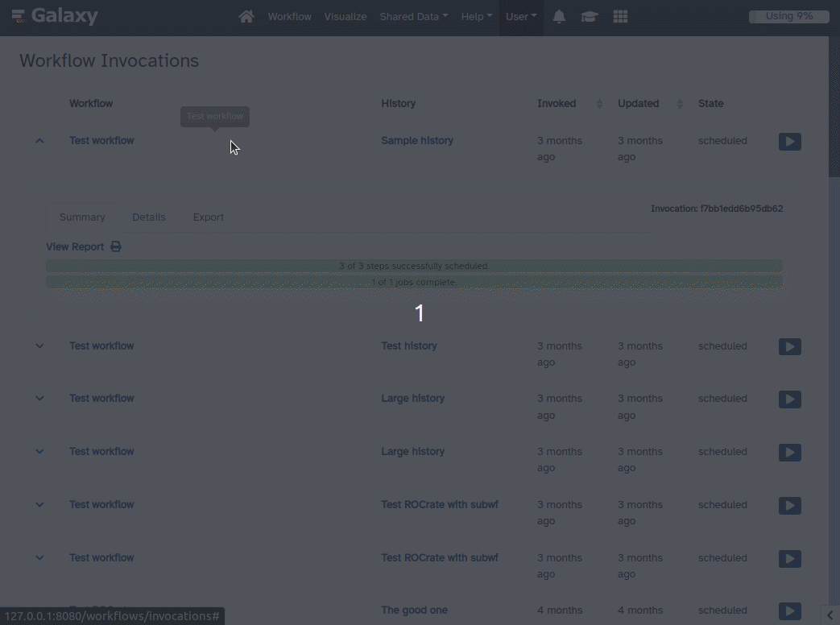Click the home icon in the masthead

tap(246, 16)
